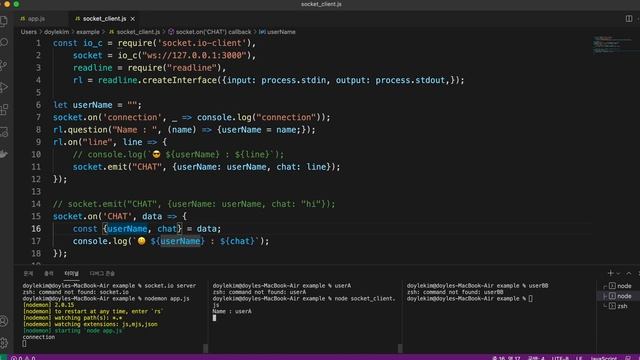Click the middle terminal pane scrollbar thumb

coord(400,348)
